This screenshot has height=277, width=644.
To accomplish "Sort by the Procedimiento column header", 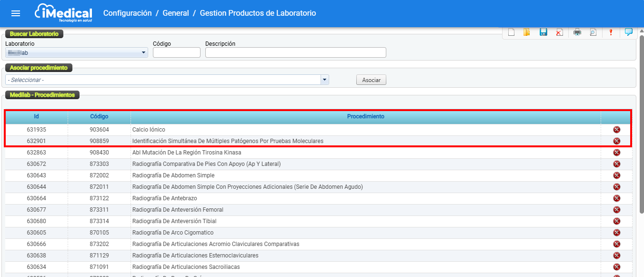I will [x=365, y=116].
